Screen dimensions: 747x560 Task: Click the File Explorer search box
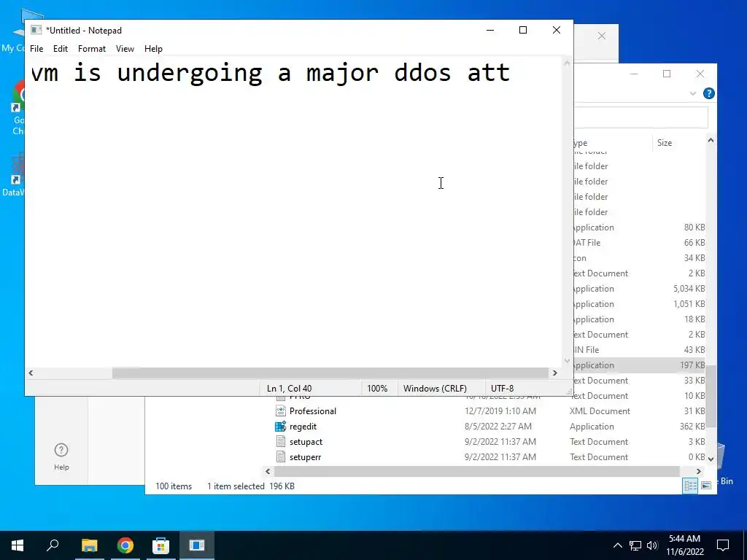(640, 117)
